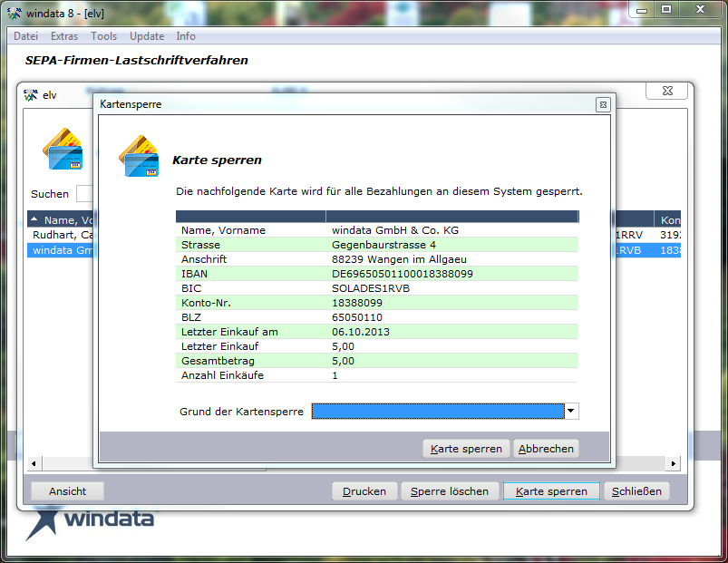Cancel the dialog with Abbrechen

546,449
